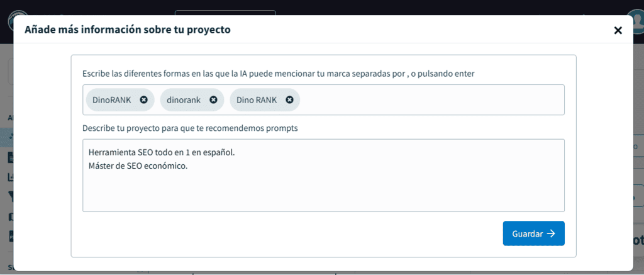Close the project information dialog
The height and width of the screenshot is (275, 644).
click(618, 30)
